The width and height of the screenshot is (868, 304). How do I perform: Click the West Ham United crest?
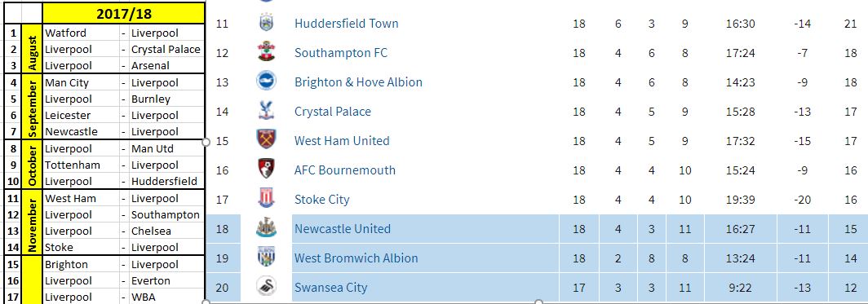266,140
